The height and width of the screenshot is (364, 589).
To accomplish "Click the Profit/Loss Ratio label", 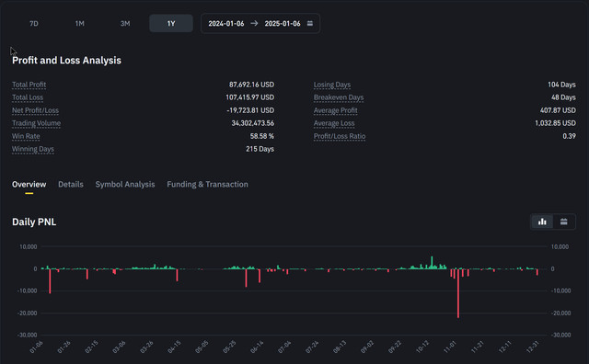I will pyautogui.click(x=340, y=136).
